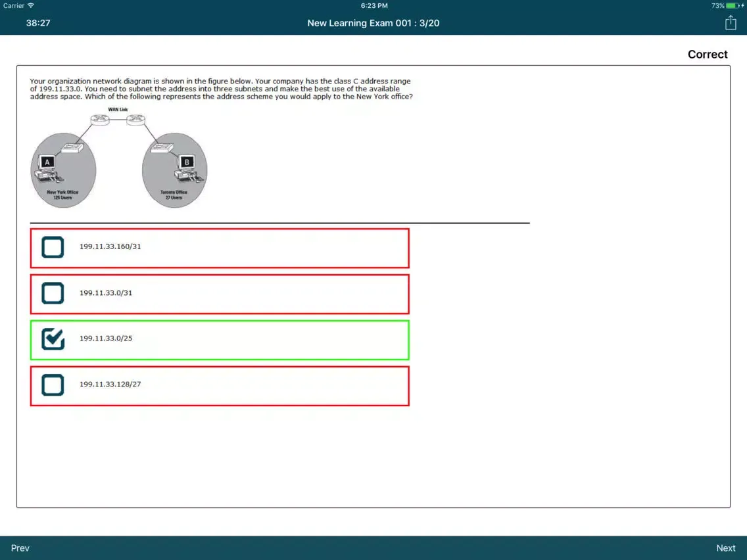Screen dimensions: 747x560
Task: Tap computer A in the New York office
Action: click(49, 169)
